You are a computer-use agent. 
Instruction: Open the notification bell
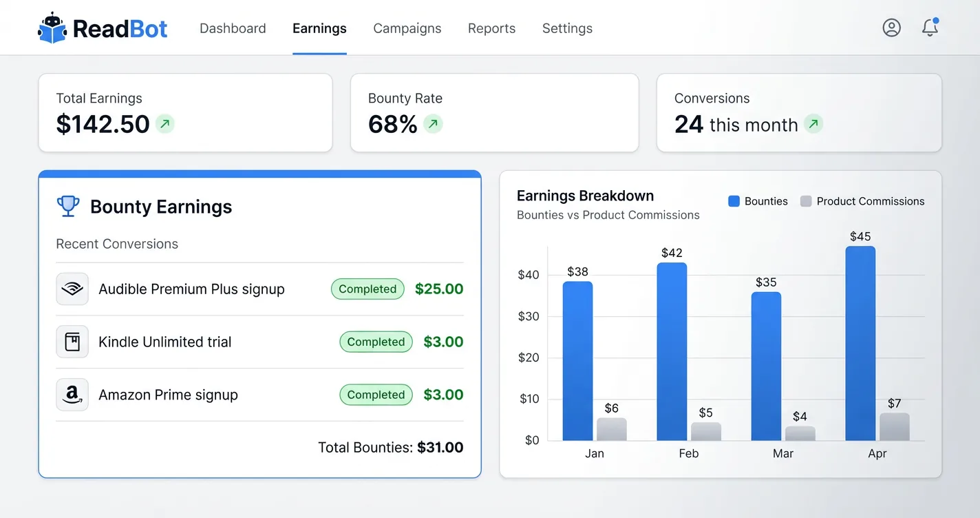(x=929, y=28)
